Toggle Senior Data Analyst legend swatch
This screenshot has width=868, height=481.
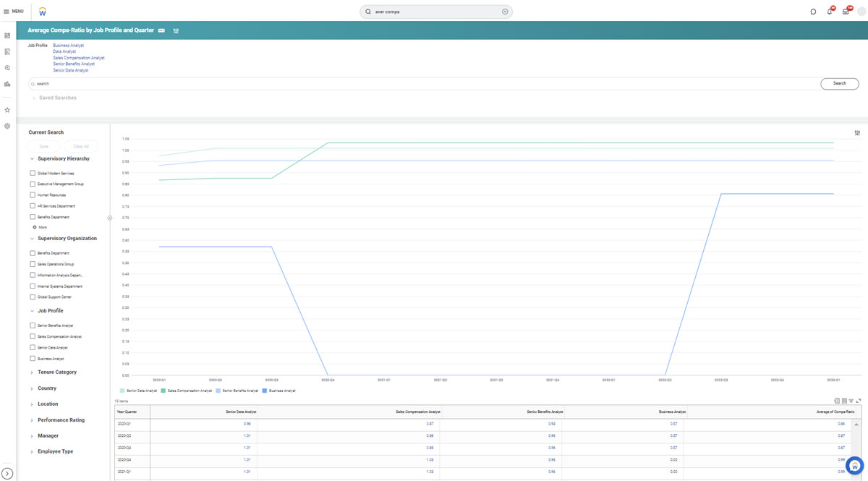[123, 391]
